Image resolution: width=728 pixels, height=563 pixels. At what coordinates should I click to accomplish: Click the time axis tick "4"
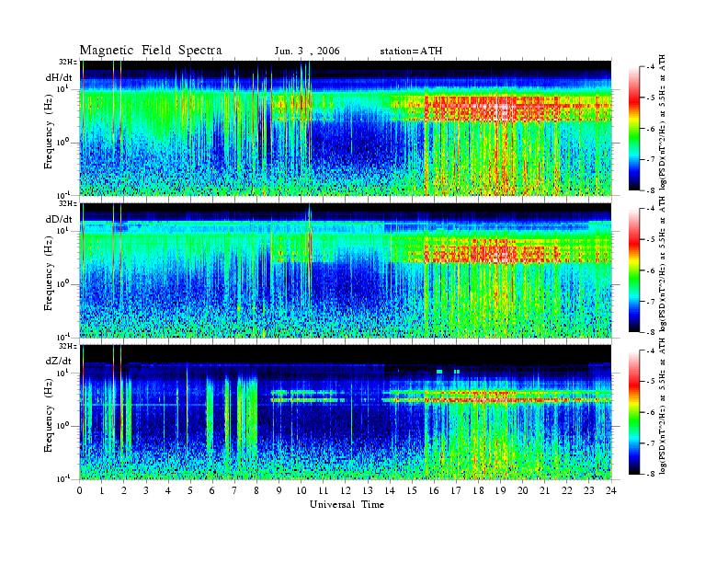click(168, 490)
